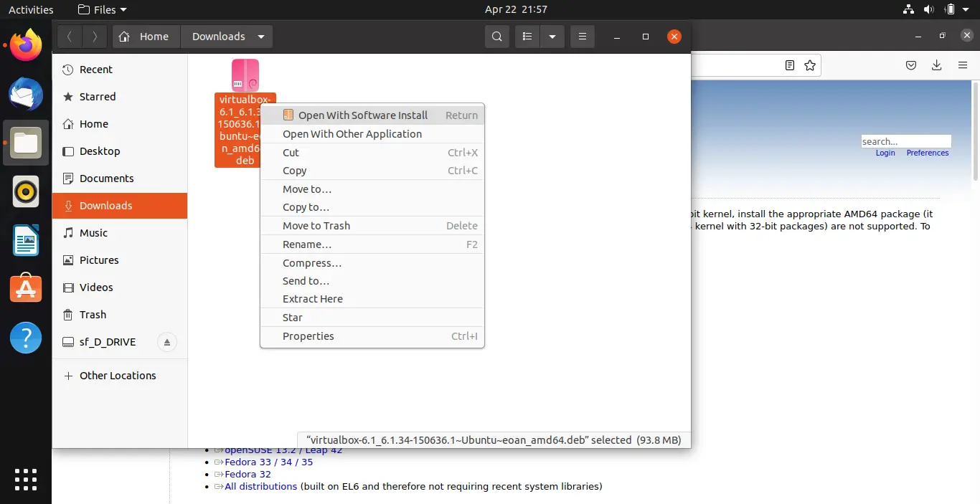Toggle reader view in Firefox
This screenshot has height=504, width=980.
click(790, 65)
